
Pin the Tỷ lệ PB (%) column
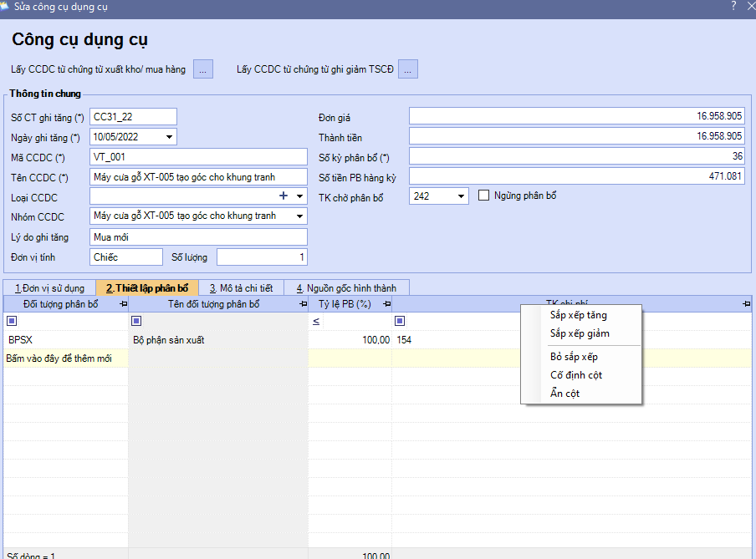(x=386, y=304)
